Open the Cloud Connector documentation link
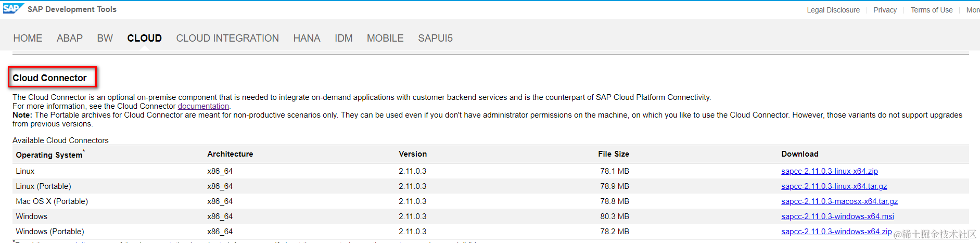980x243 pixels. [203, 106]
